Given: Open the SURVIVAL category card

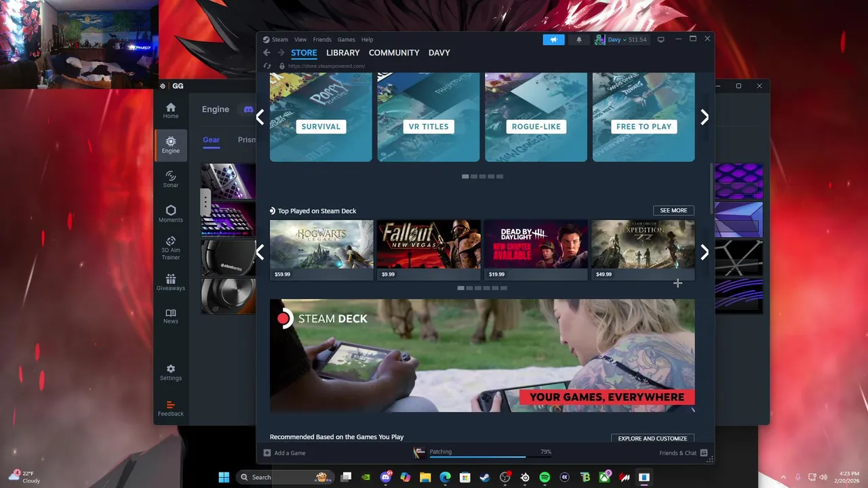Looking at the screenshot, I should tap(321, 117).
